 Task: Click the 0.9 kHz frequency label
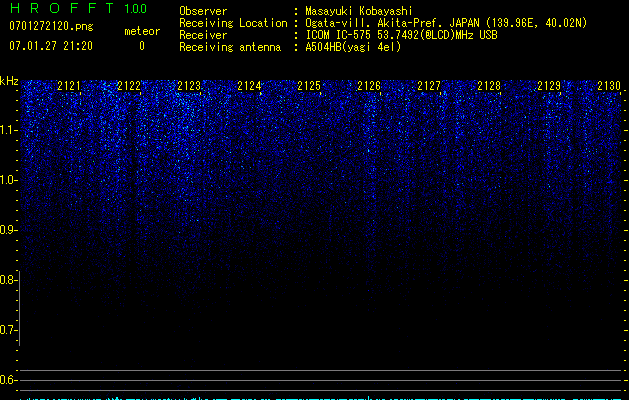8,230
